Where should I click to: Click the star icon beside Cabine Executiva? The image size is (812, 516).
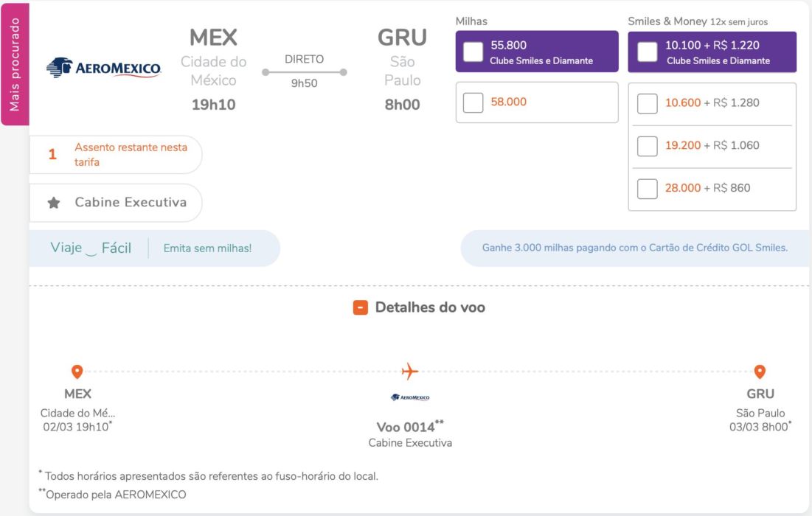53,203
